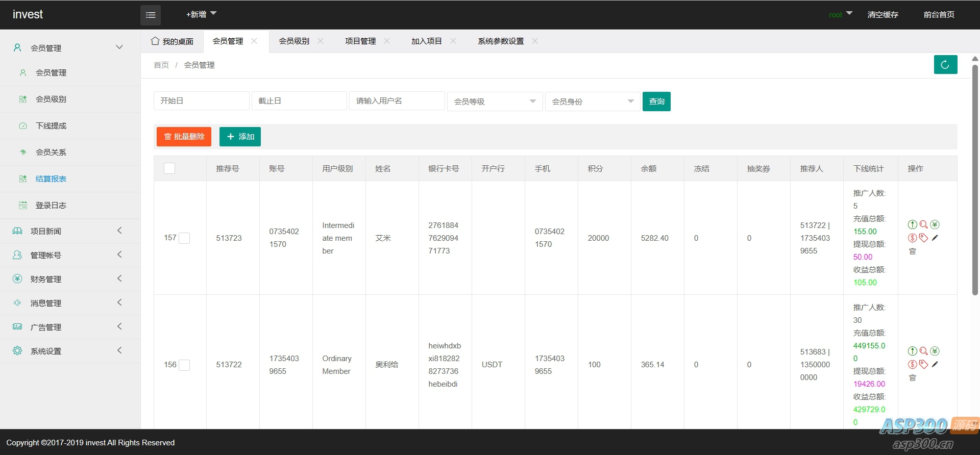Click the refresh icon button at top right
The width and height of the screenshot is (980, 455).
945,65
